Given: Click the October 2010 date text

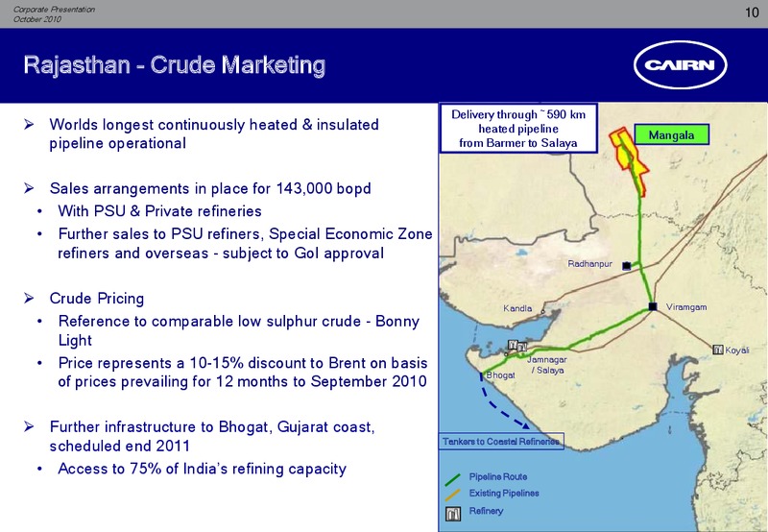Looking at the screenshot, I should (37, 19).
